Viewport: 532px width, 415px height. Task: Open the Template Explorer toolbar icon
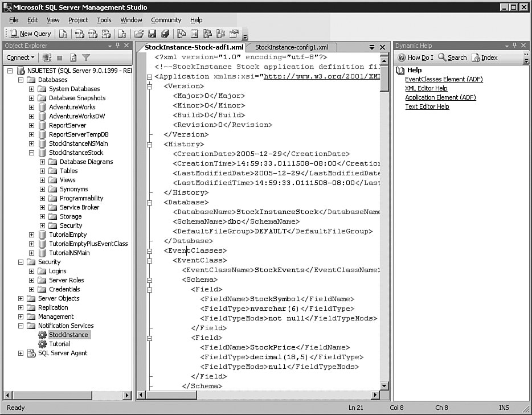220,34
